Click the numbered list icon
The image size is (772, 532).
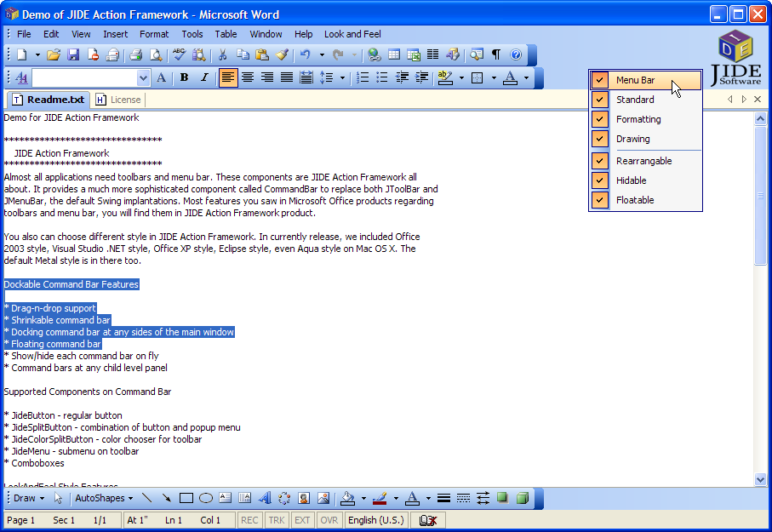coord(363,77)
